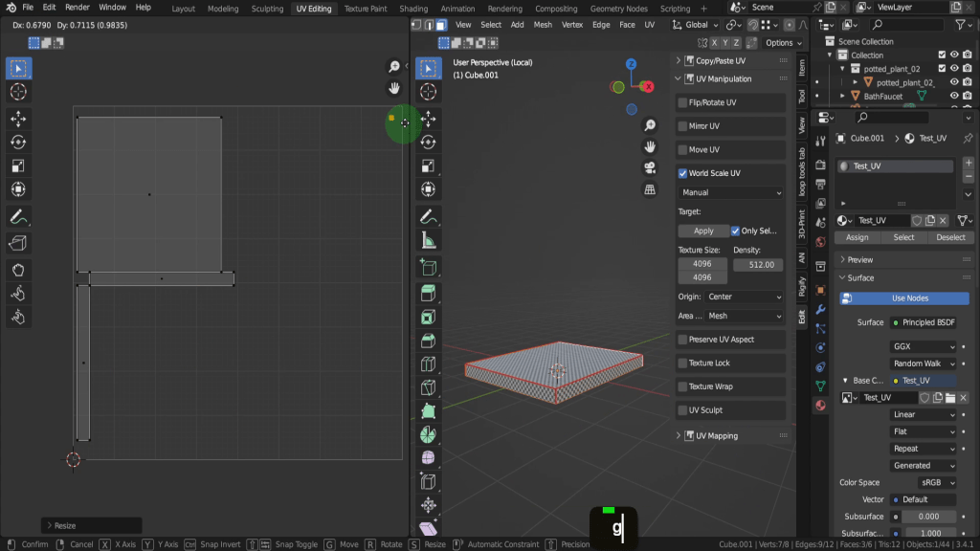Viewport: 980px width, 551px height.
Task: Click the zoom magnifier in UV editor
Action: pos(393,67)
